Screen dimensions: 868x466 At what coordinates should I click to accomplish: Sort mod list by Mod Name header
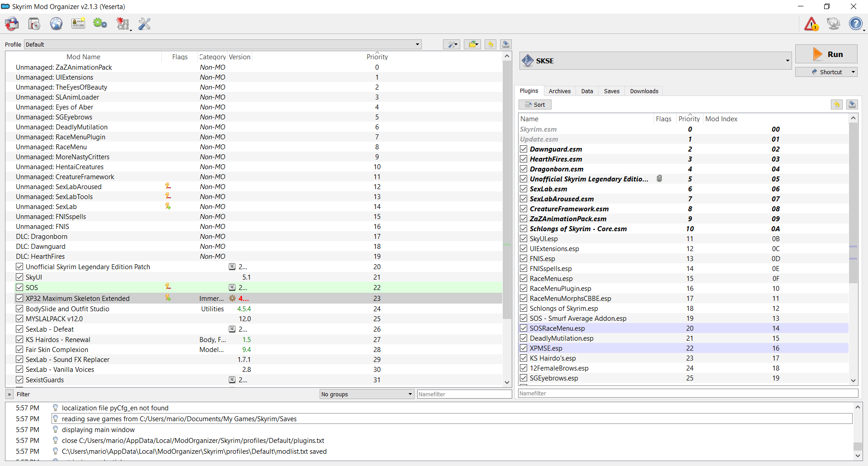83,57
